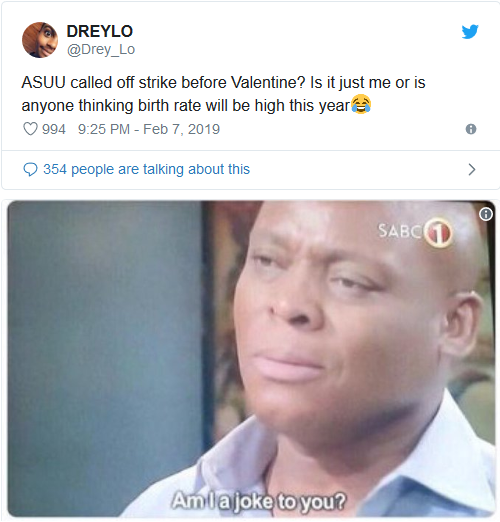500x522 pixels.
Task: Click the SABC 1 channel logo watermark
Action: (415, 232)
